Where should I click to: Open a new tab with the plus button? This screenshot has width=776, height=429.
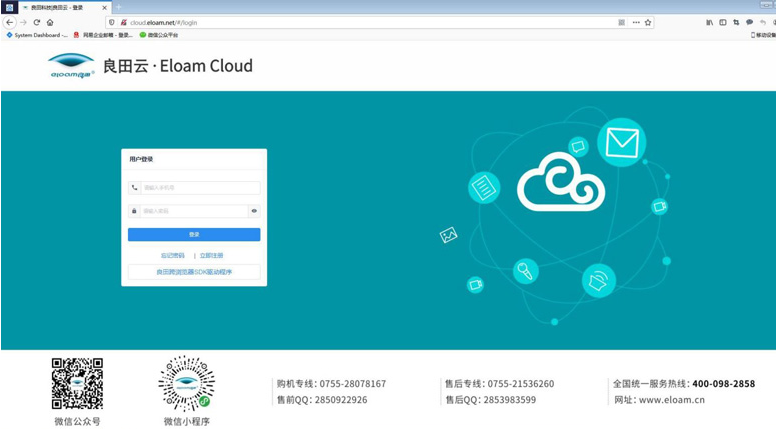coord(119,7)
